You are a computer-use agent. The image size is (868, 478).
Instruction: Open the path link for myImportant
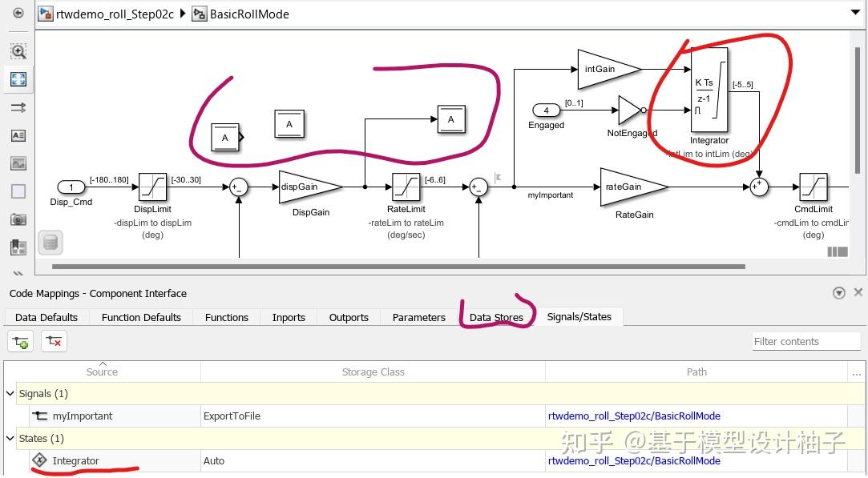click(x=635, y=416)
